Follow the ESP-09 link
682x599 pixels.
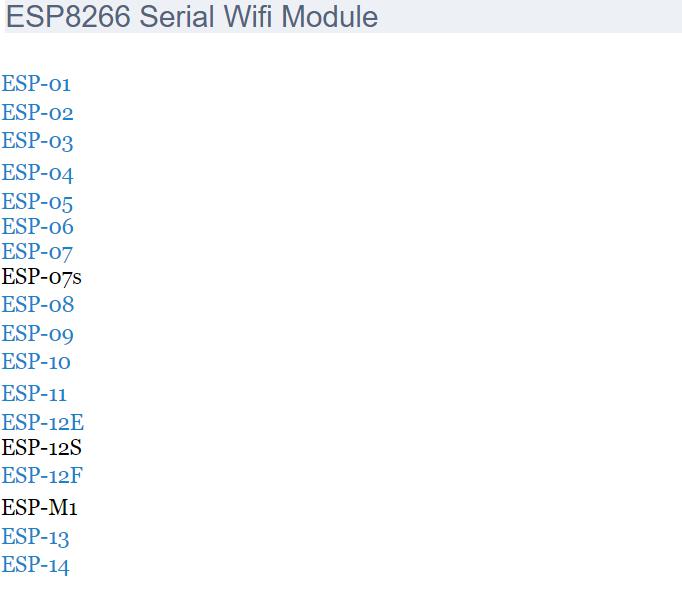(38, 334)
